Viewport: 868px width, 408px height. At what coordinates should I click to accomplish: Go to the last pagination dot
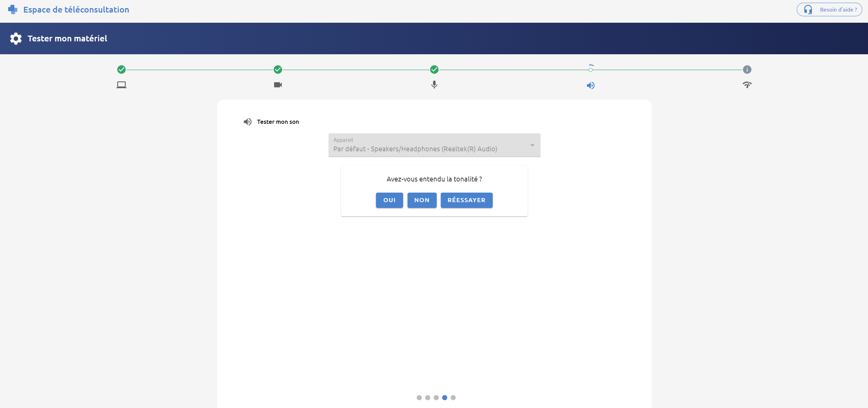[453, 397]
